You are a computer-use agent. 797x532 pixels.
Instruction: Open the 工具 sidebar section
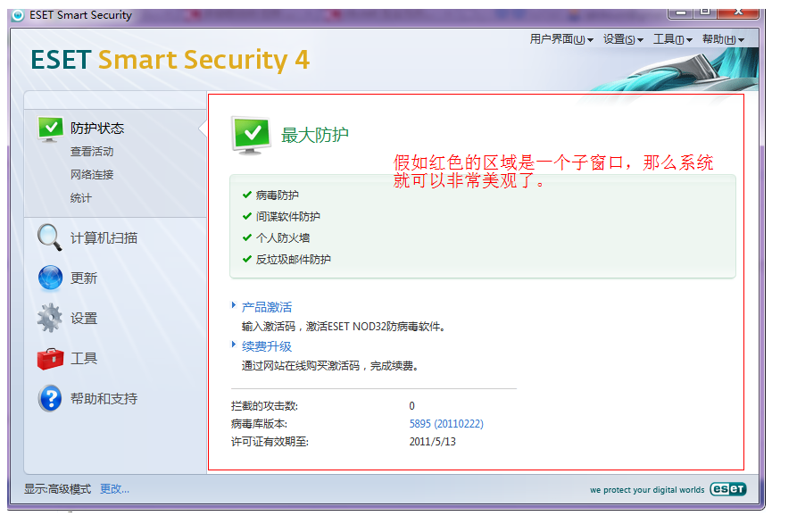coord(83,358)
